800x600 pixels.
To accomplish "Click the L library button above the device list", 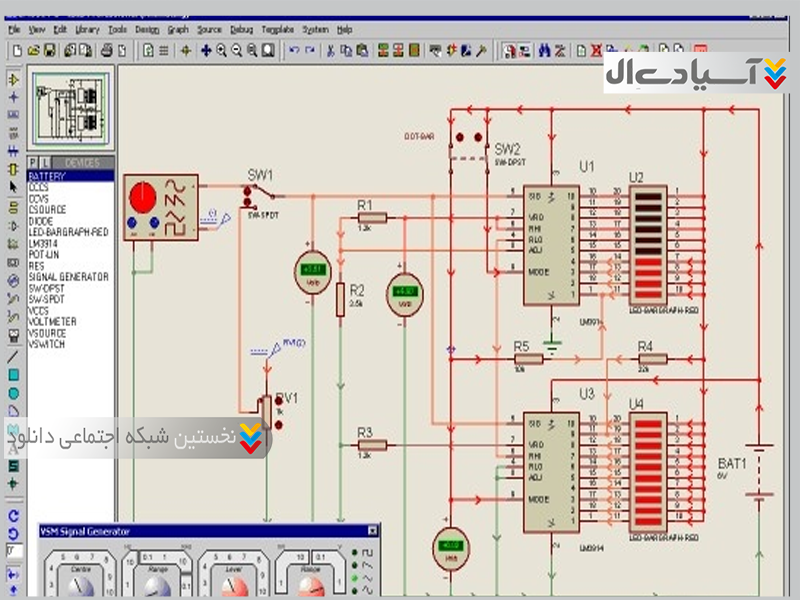I will [45, 162].
